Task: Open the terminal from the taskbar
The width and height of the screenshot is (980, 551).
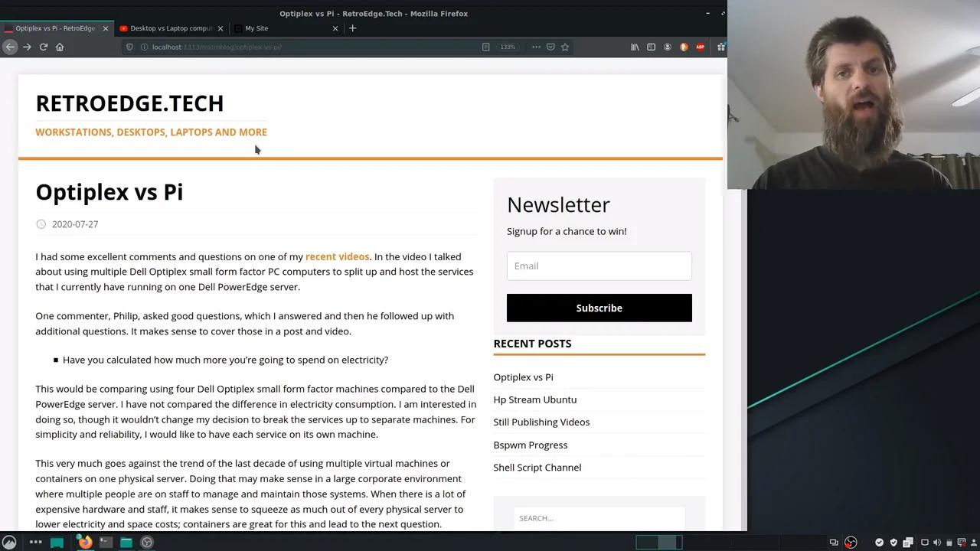Action: [x=106, y=542]
